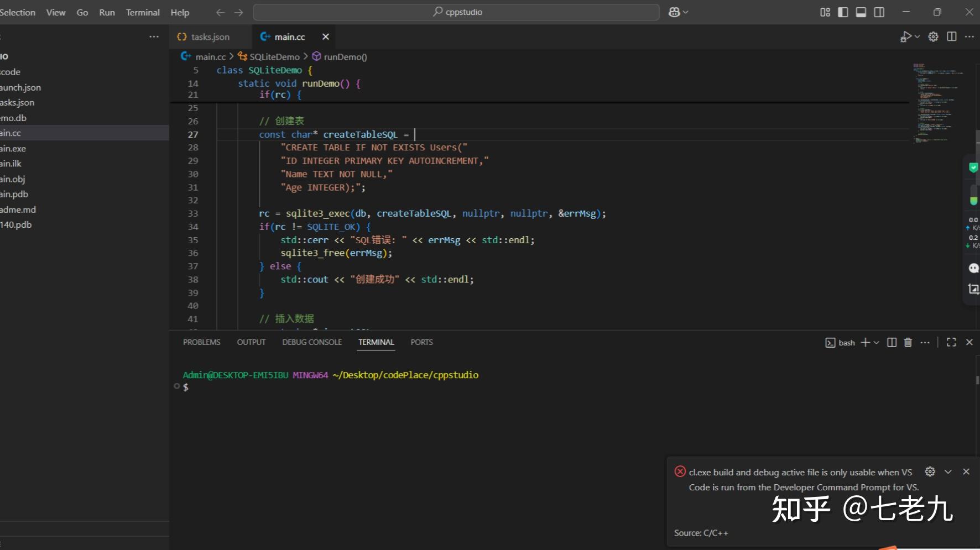Open the Run menu

pyautogui.click(x=107, y=12)
